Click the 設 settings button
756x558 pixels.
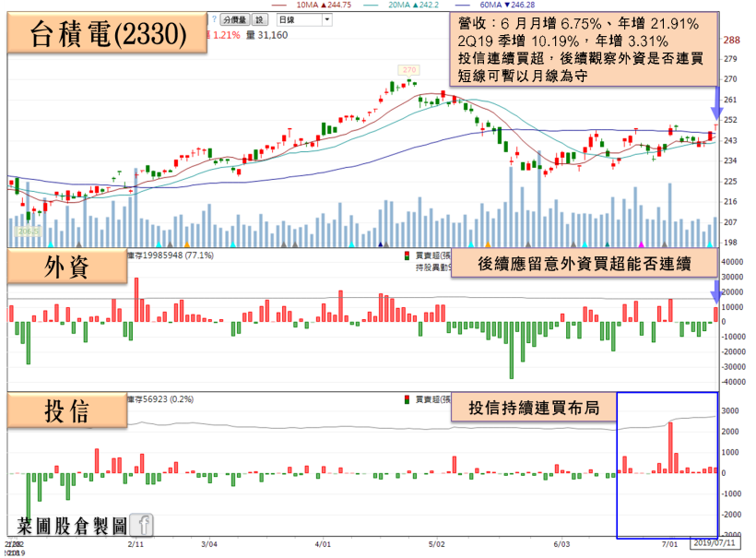[x=259, y=19]
